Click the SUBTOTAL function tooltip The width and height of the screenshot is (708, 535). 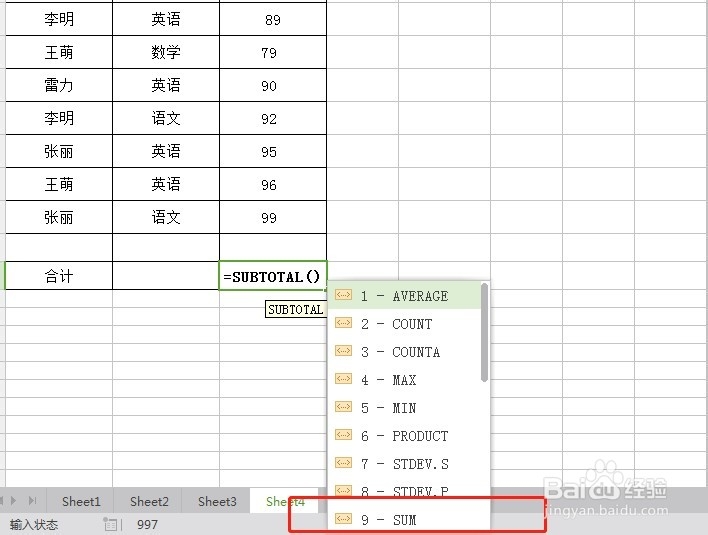[x=296, y=309]
